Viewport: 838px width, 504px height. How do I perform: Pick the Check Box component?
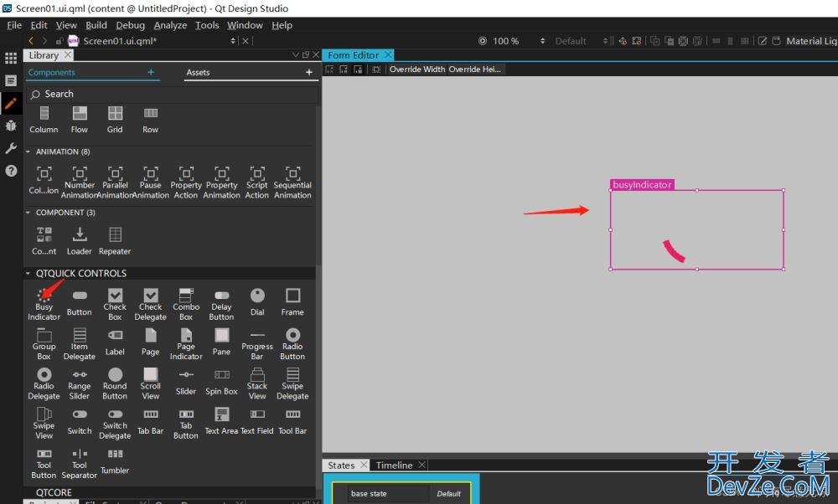tap(115, 305)
